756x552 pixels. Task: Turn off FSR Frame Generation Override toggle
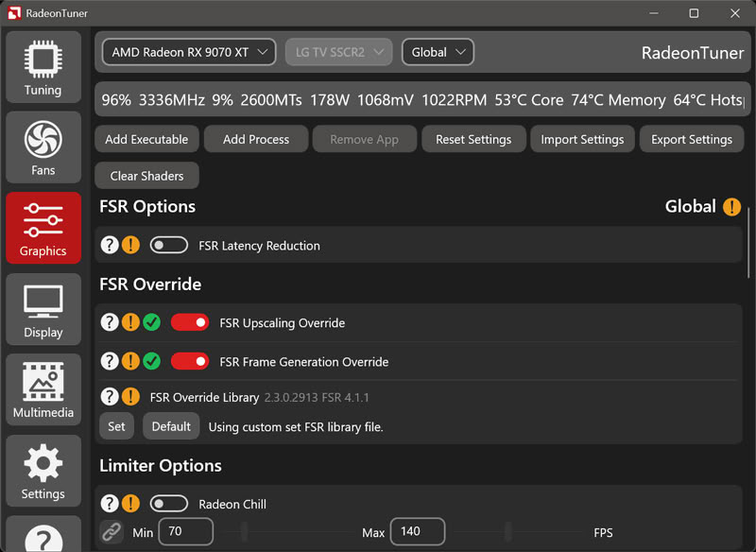pyautogui.click(x=190, y=361)
